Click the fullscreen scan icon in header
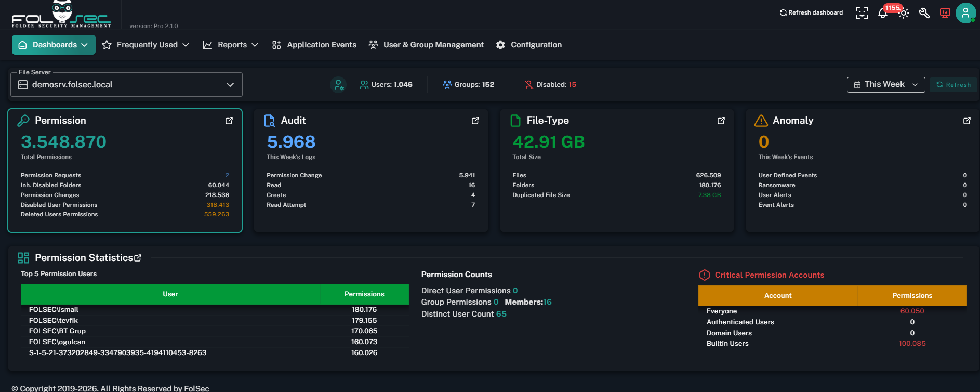The width and height of the screenshot is (980, 392). (862, 13)
